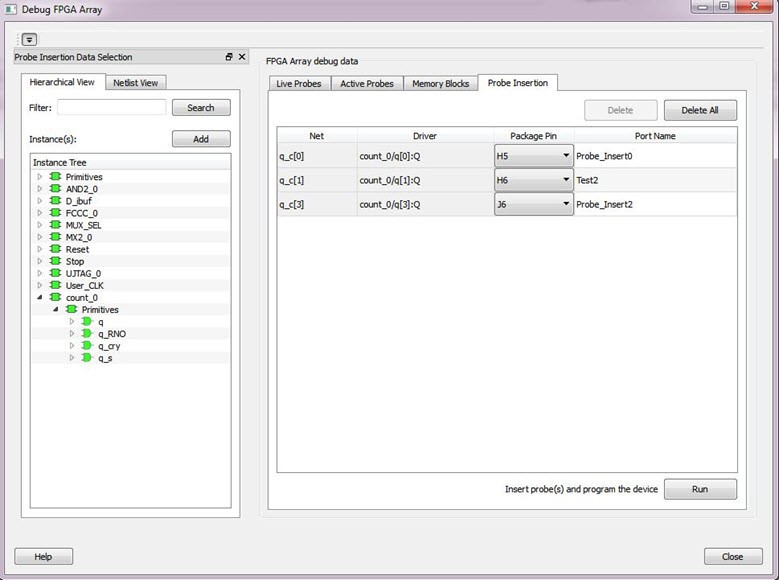
Task: Open the H6 package pin dropdown
Action: [566, 180]
